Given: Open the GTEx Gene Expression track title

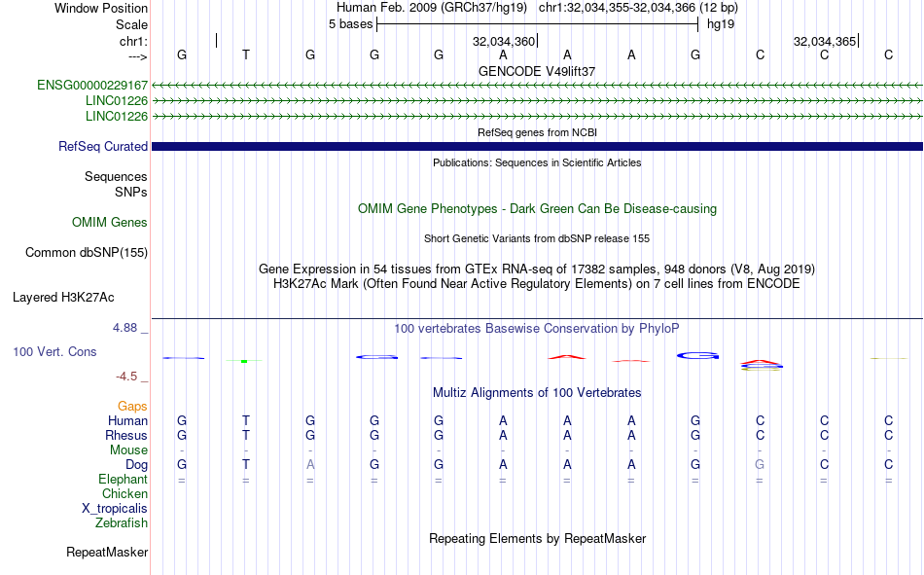Looking at the screenshot, I should [537, 269].
